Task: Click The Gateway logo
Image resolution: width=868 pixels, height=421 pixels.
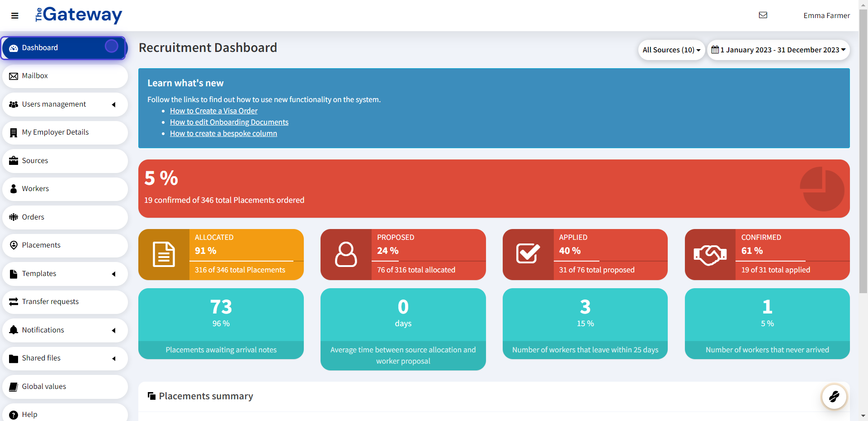Action: click(x=79, y=15)
